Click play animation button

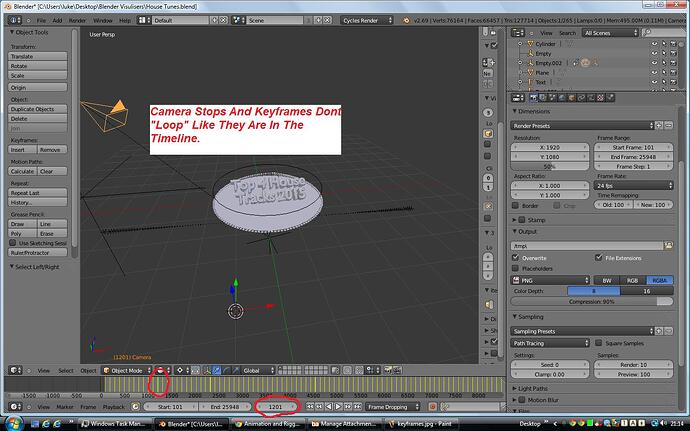click(x=338, y=407)
